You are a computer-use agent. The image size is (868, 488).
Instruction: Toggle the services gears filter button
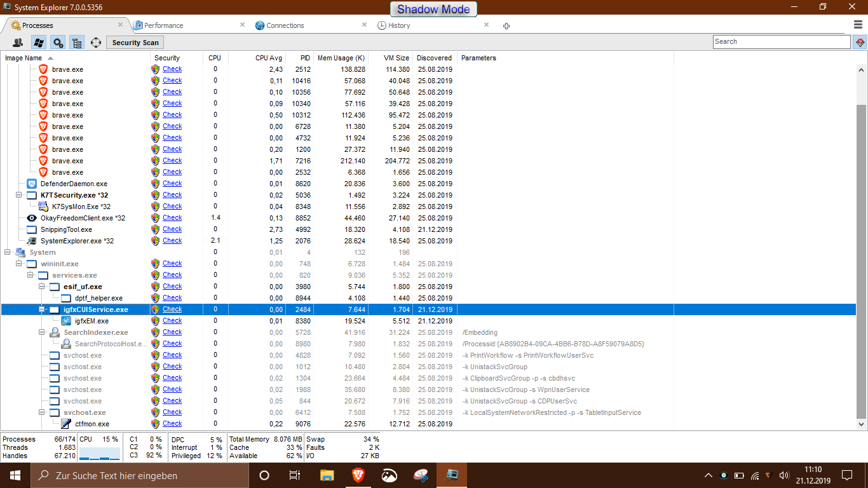(x=58, y=43)
